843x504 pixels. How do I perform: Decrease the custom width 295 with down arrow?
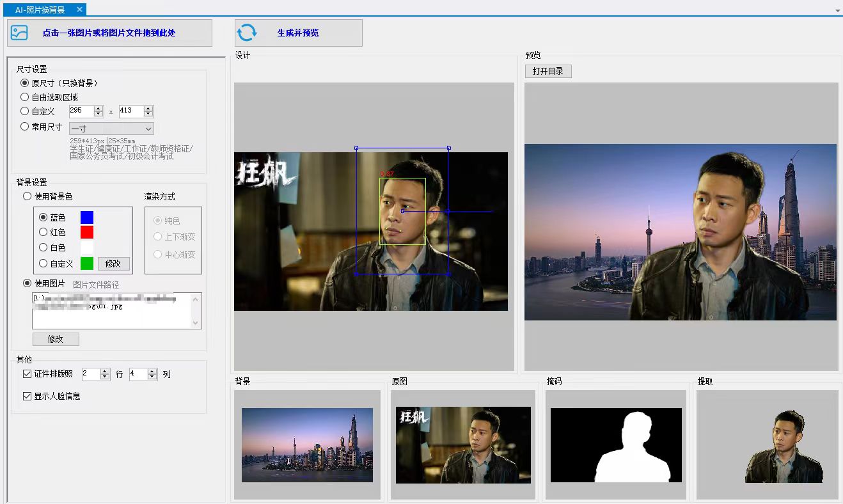98,114
